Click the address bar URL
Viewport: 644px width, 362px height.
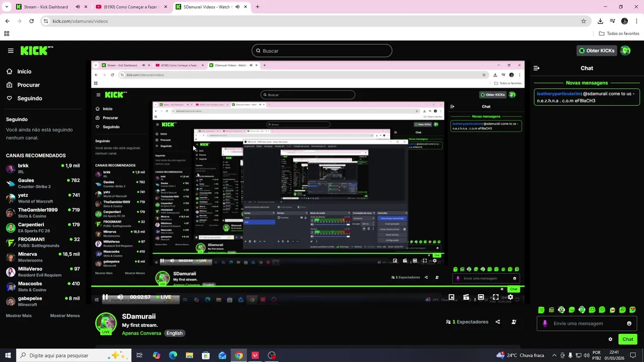[x=80, y=21]
